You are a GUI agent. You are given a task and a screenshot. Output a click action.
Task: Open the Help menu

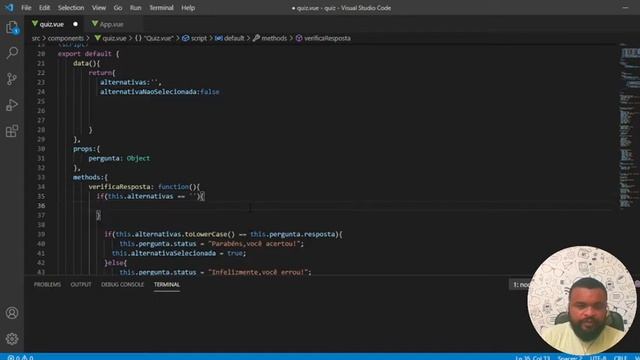point(188,8)
